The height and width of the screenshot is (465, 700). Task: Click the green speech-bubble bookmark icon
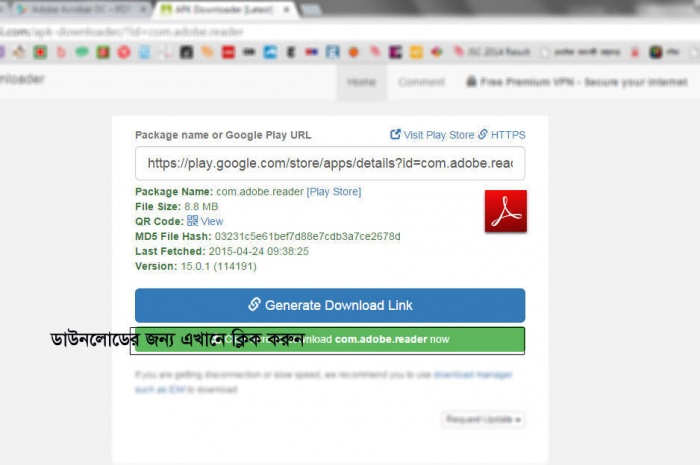pos(82,52)
